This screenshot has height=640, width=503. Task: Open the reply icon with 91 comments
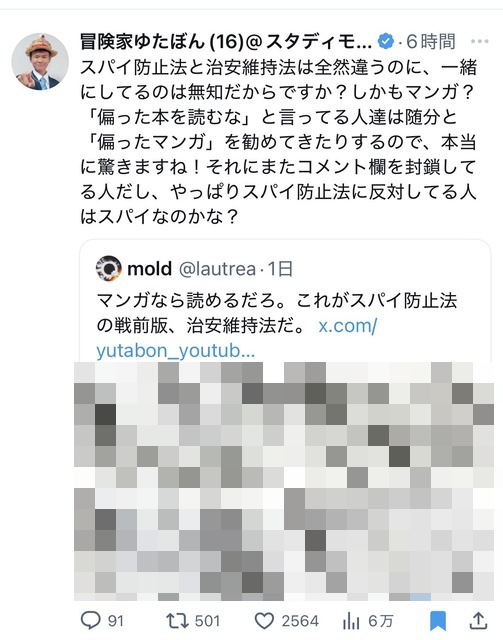91,620
